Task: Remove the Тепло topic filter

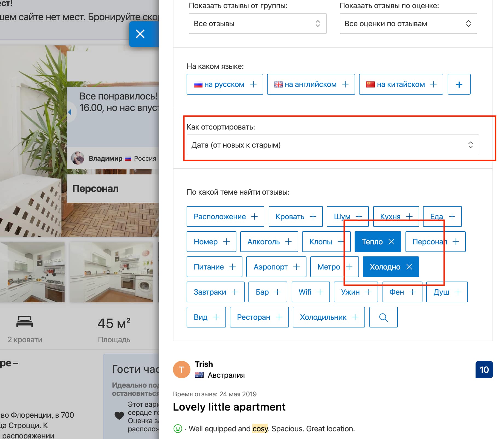Action: point(391,242)
